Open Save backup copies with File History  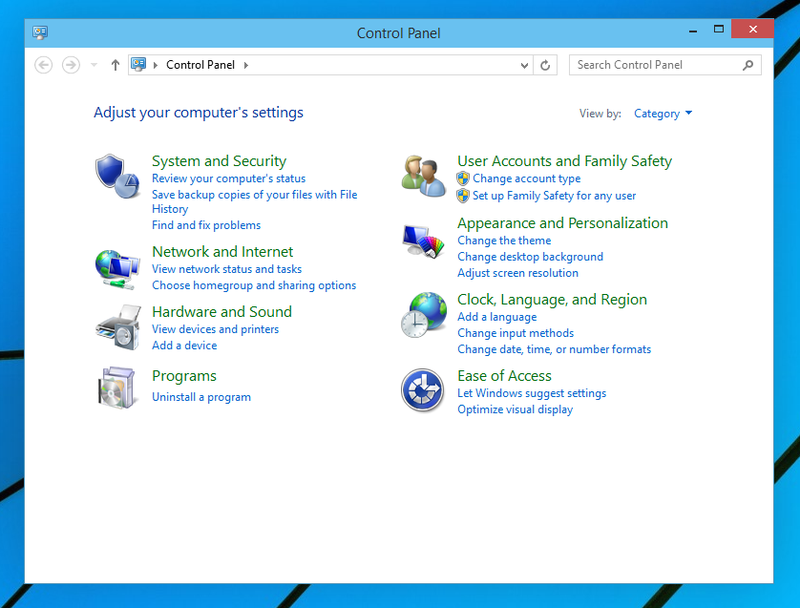point(255,201)
